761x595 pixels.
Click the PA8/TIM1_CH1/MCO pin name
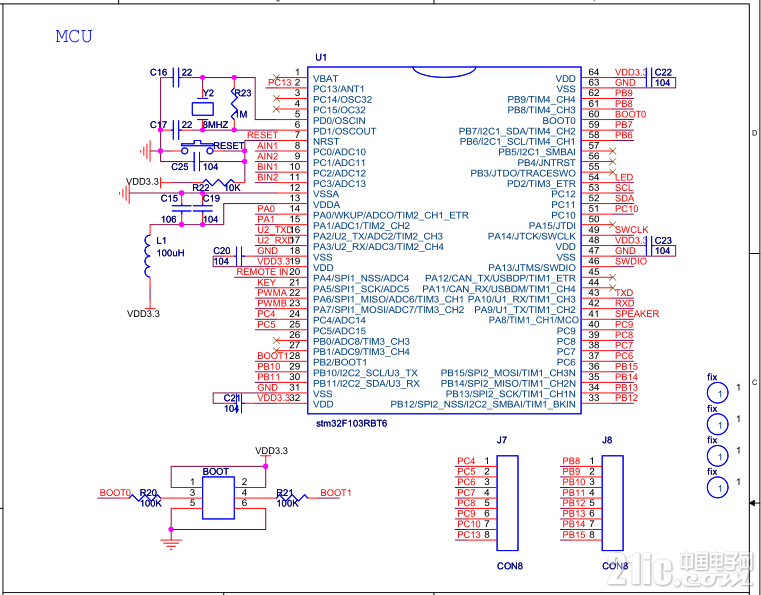pos(533,320)
